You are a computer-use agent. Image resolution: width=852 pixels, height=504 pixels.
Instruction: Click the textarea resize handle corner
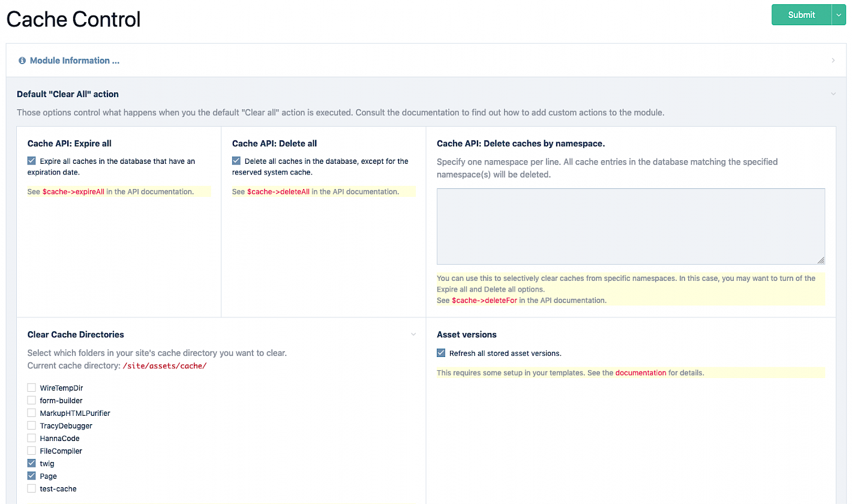click(821, 260)
